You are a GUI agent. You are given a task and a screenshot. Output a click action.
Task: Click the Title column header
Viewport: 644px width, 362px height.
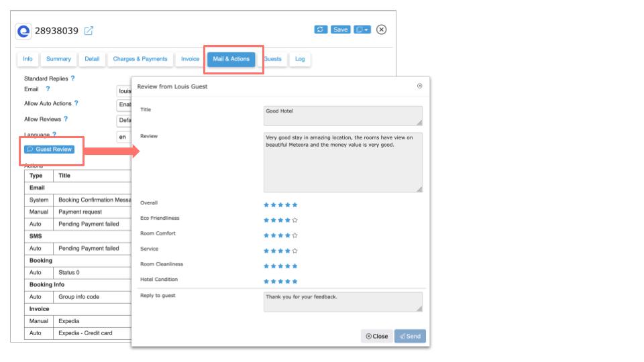(x=64, y=176)
